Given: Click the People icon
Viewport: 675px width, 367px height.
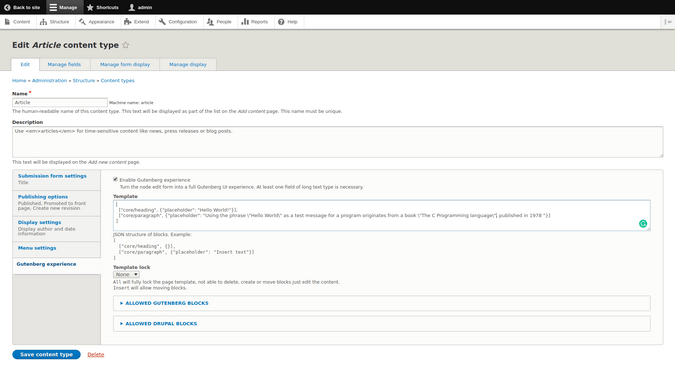Looking at the screenshot, I should pos(210,22).
